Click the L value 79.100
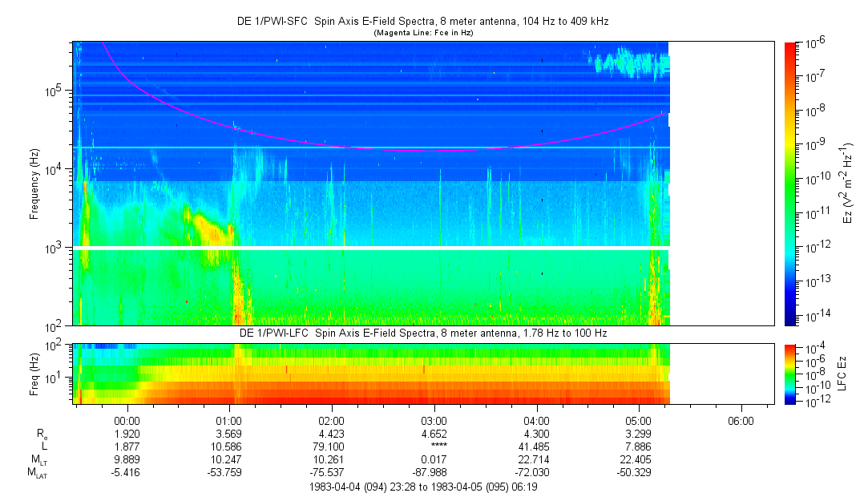Viewport: 868px width, 497px height. pyautogui.click(x=331, y=446)
